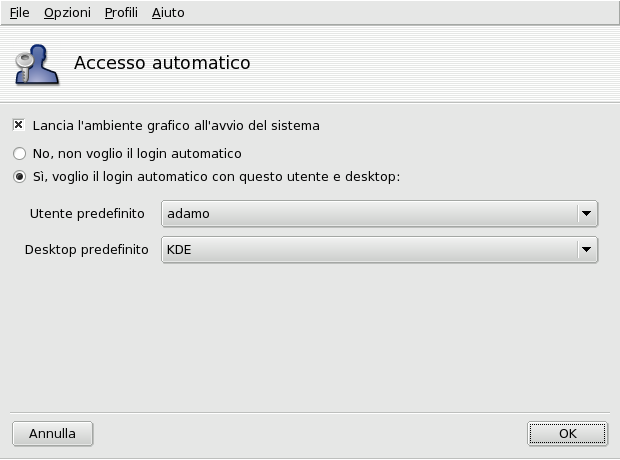Open the Profili menu
620x460 pixels.
click(121, 13)
